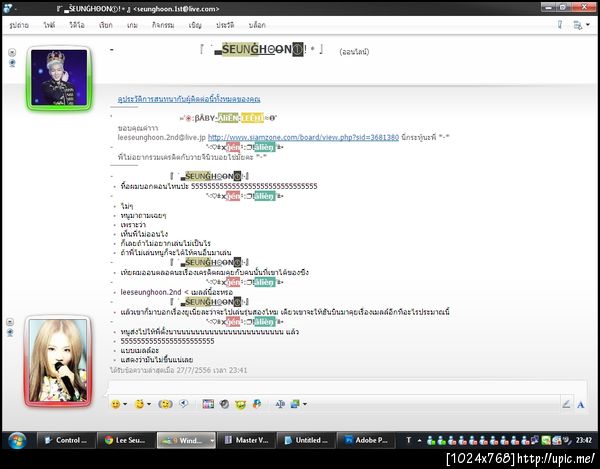Image resolution: width=600 pixels, height=469 pixels.
Task: Expand the background picture dropdown arrow
Action: tap(305, 404)
